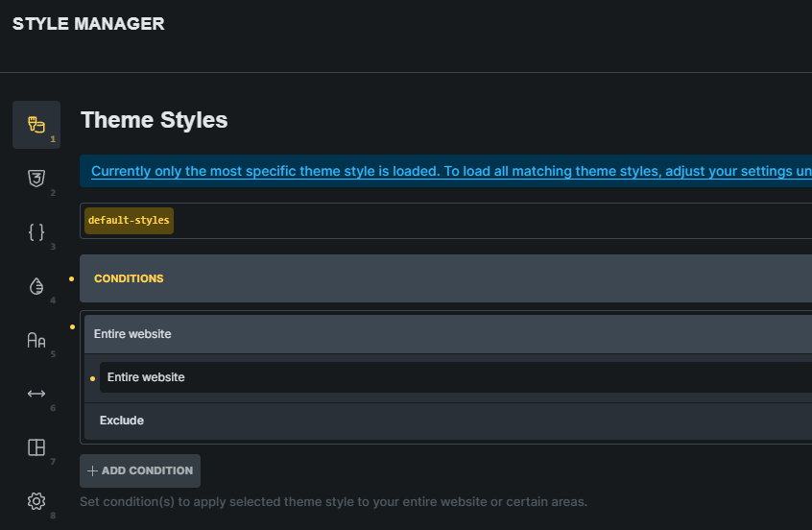Viewport: 812px width, 530px height.
Task: Open the Spacing horizontal arrows panel
Action: click(36, 393)
